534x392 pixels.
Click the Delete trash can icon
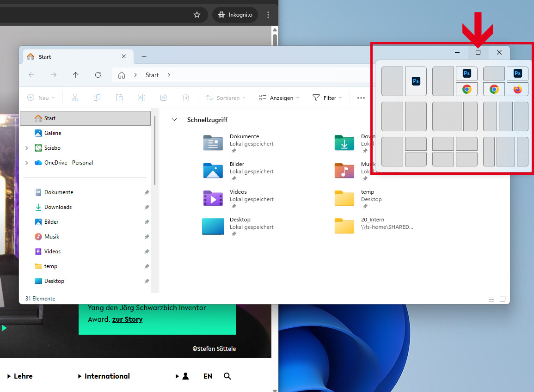186,98
